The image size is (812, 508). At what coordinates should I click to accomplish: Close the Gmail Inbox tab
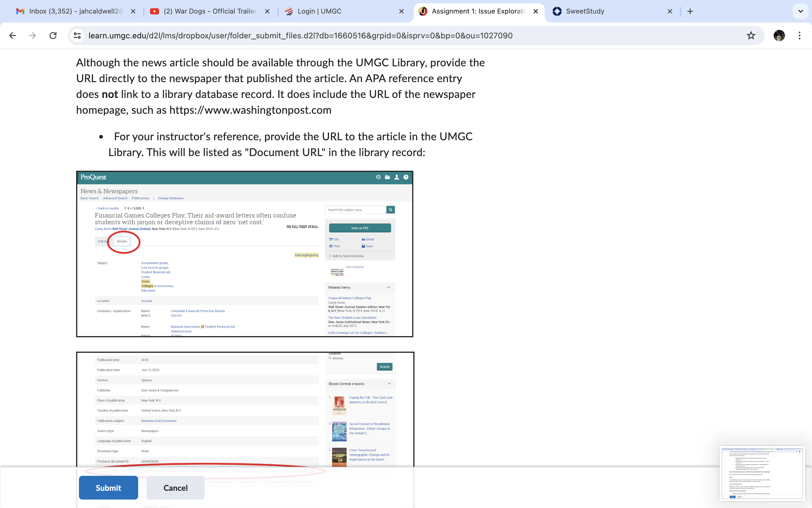tap(133, 11)
